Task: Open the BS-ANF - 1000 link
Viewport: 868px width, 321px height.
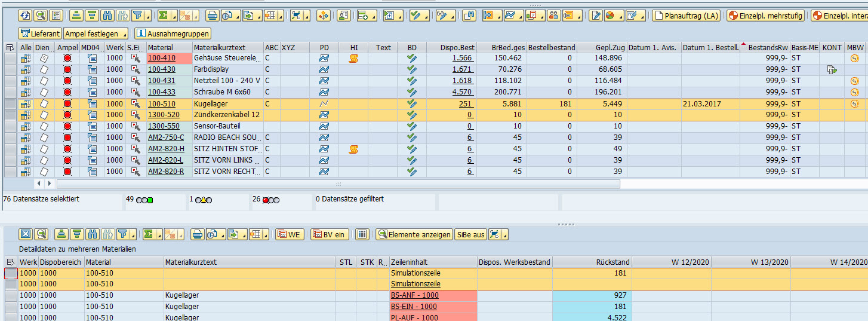Action: 415,296
